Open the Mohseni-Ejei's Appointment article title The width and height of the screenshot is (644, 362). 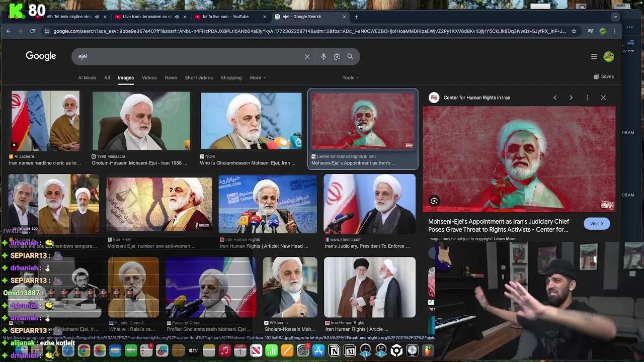pos(499,225)
